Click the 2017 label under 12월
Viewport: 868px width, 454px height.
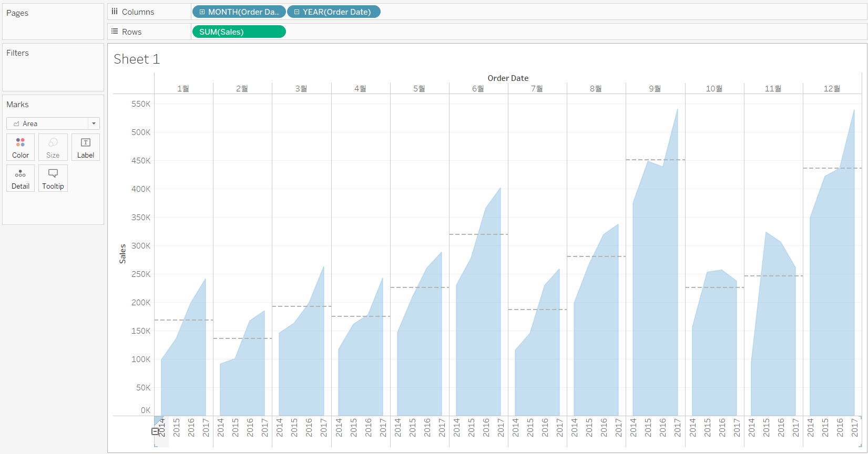click(855, 428)
